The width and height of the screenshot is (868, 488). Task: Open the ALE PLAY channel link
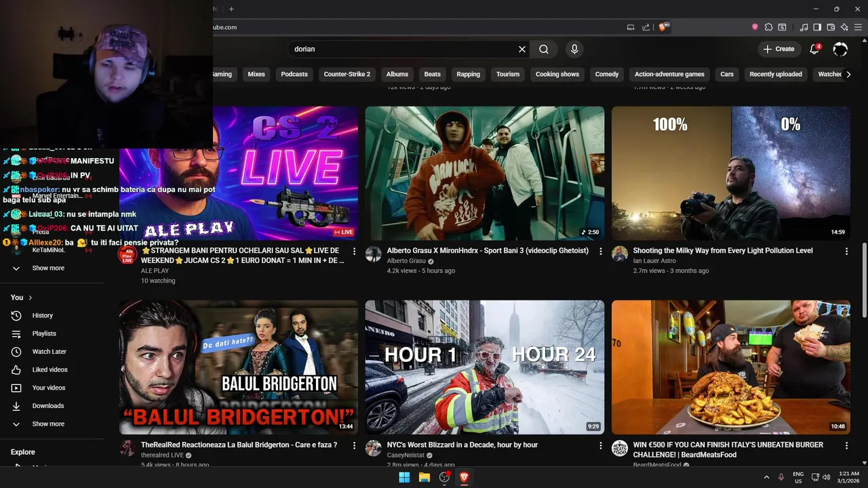pyautogui.click(x=155, y=270)
